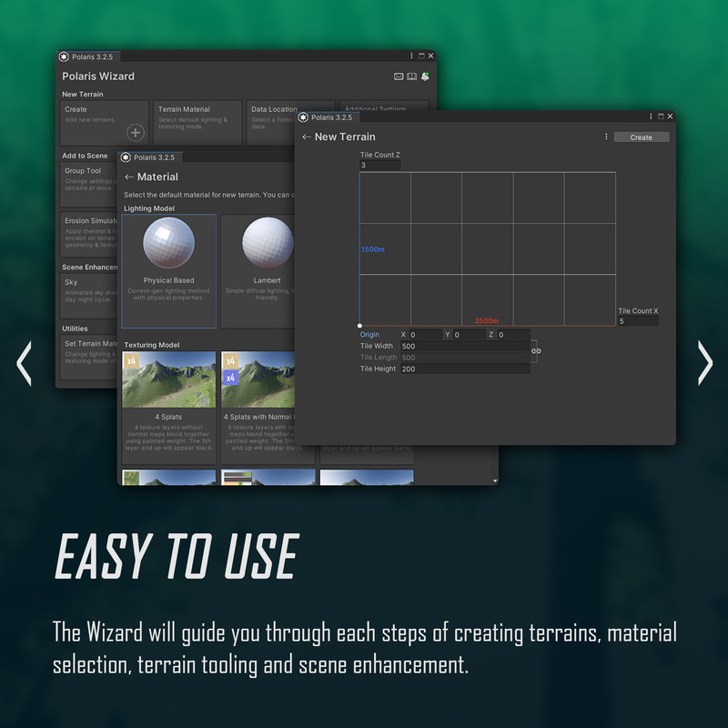This screenshot has width=728, height=728.
Task: Open the kebab menu beside the Create button
Action: click(x=606, y=136)
